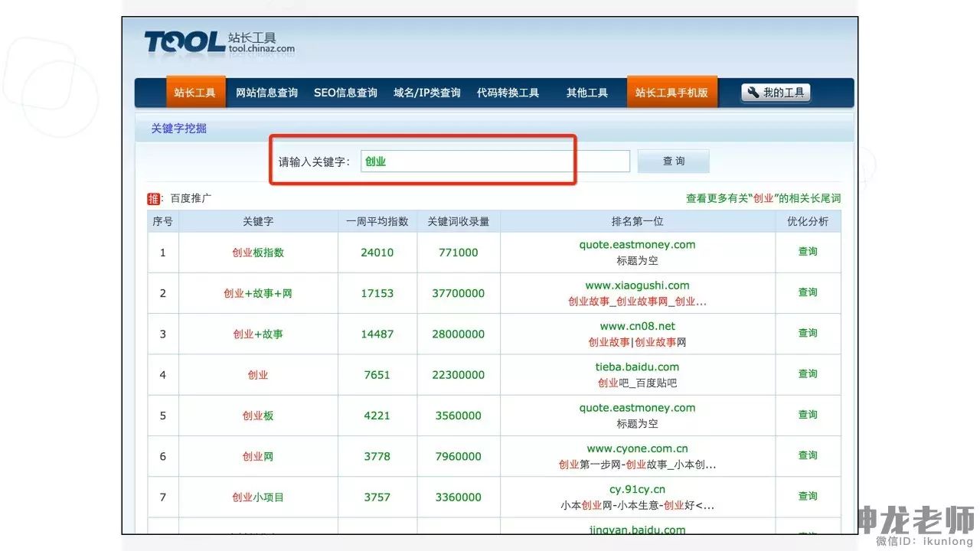Click keyword 创业板指数
Image resolution: width=980 pixels, height=551 pixels.
tap(258, 253)
